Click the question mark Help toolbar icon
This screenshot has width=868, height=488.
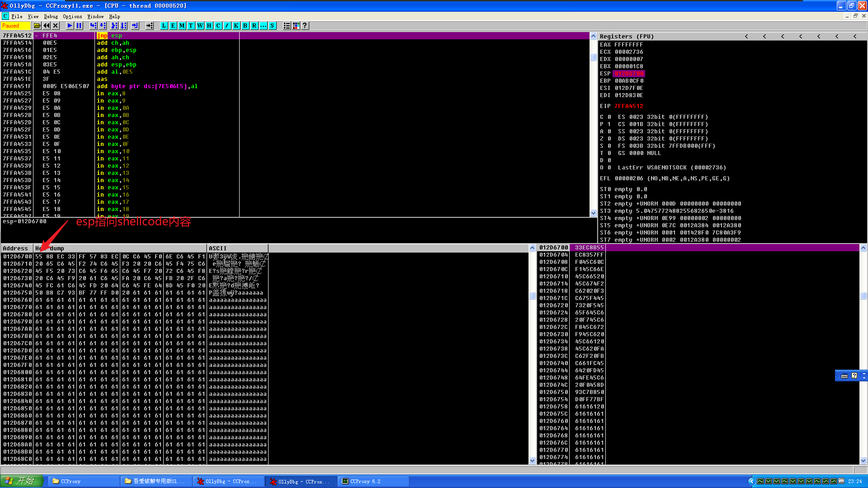(x=305, y=26)
